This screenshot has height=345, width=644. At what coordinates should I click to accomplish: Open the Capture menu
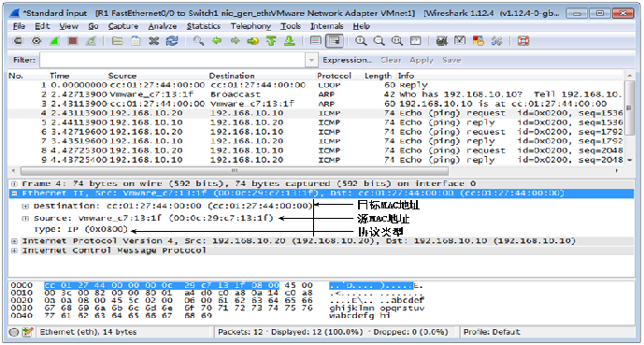pos(123,26)
